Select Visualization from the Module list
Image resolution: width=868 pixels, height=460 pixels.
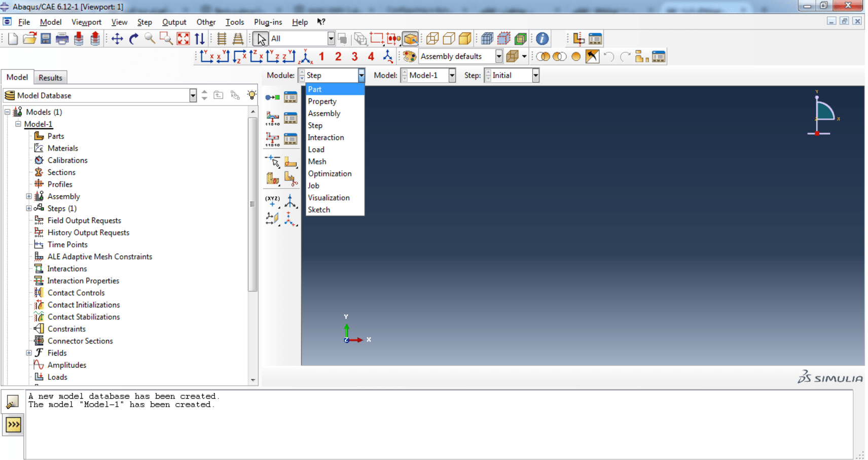(x=335, y=198)
